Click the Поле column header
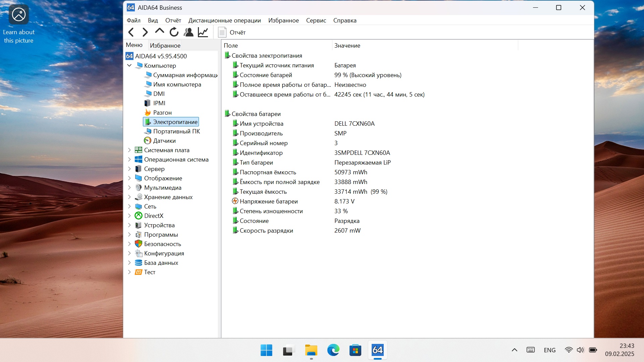The image size is (644, 362). [277, 45]
